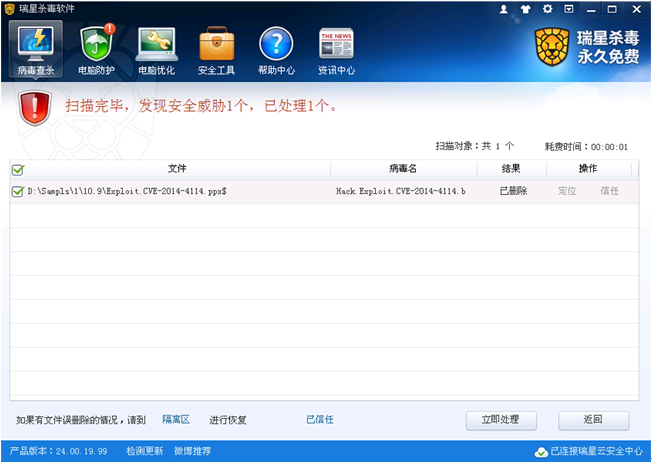Viewport: 652px width, 463px height.
Task: Open the 电脑优化 optimization section
Action: (157, 50)
